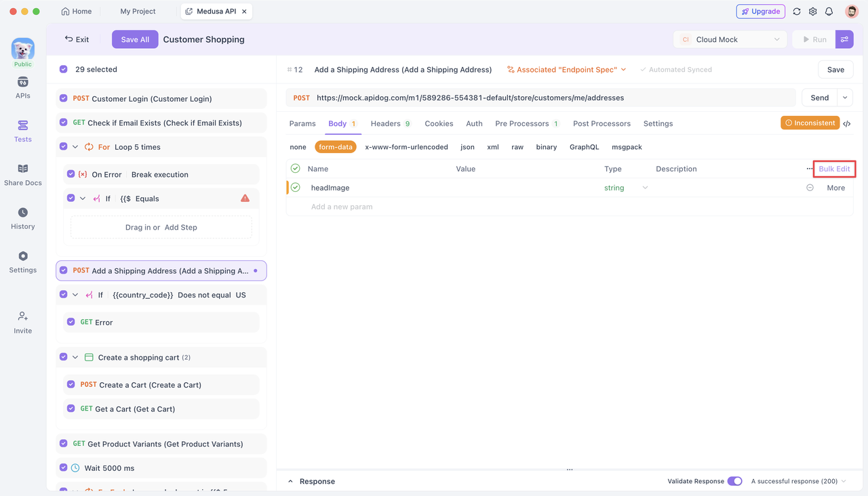This screenshot has height=496, width=868.
Task: Click the run settings icon beside Run
Action: (844, 39)
